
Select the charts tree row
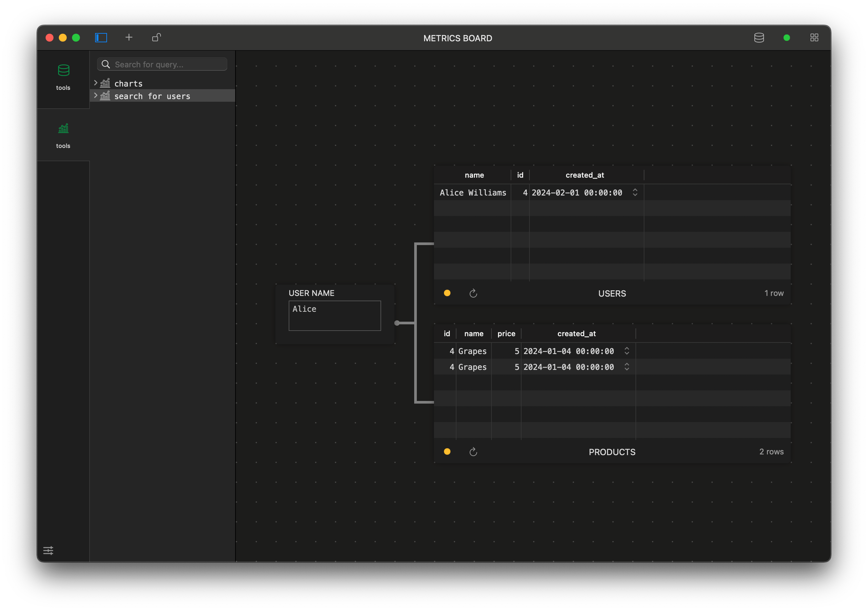coord(163,83)
